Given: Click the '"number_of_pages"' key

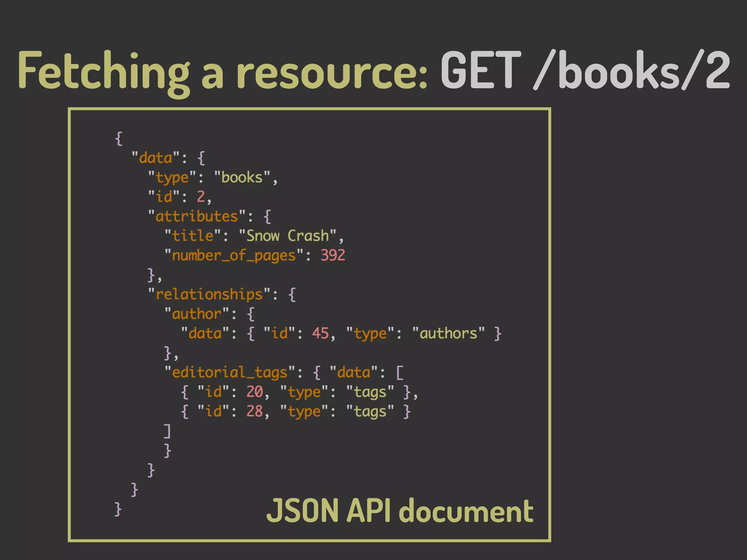Looking at the screenshot, I should click(x=234, y=256).
